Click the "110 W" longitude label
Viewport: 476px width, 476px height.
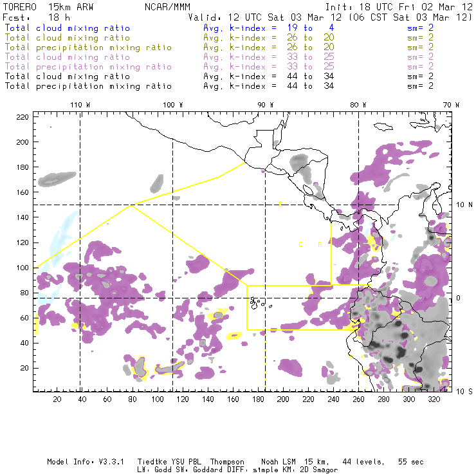point(80,105)
